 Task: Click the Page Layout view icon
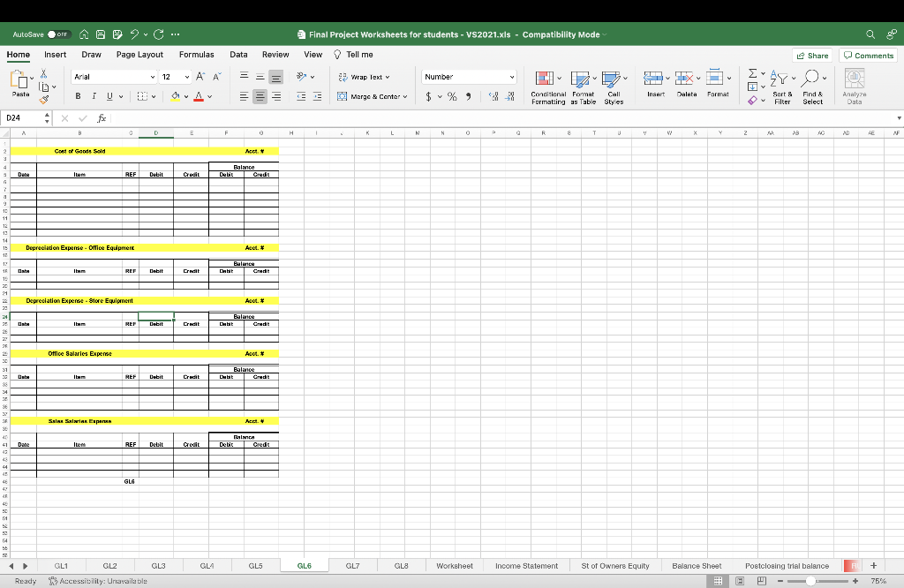(x=741, y=581)
